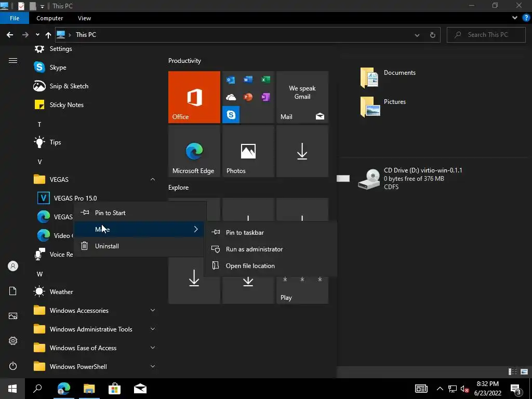Choose Pin to taskbar
Viewport: 532px width, 399px height.
[x=270, y=232]
